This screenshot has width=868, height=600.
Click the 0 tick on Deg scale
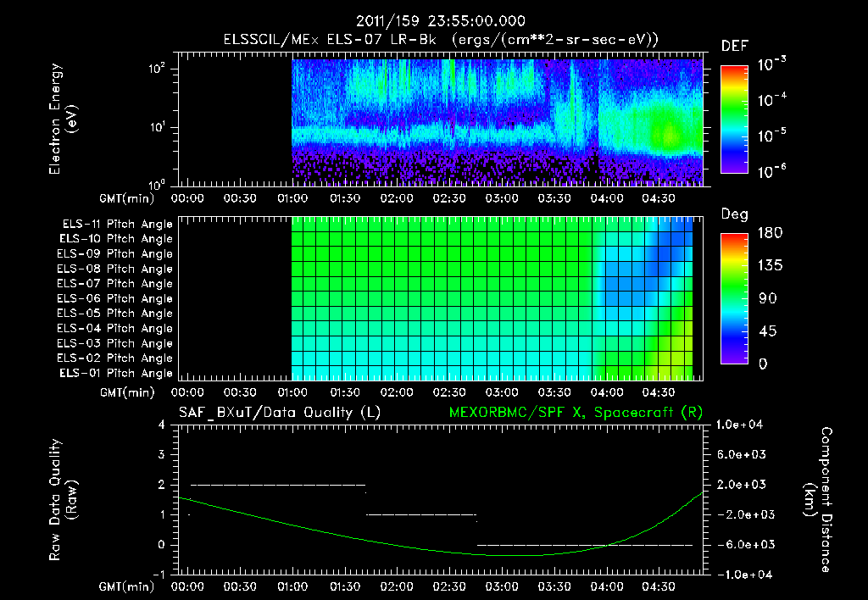[x=763, y=364]
